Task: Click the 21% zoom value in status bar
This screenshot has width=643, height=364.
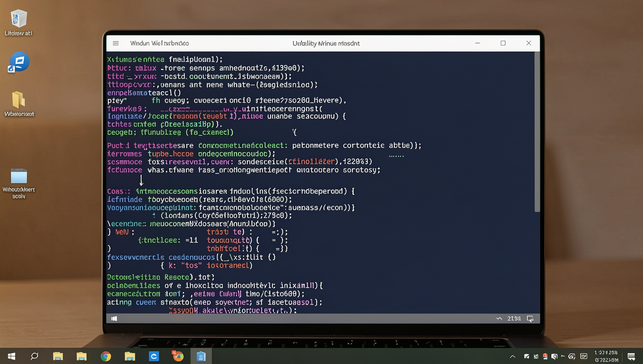Action: (514, 319)
